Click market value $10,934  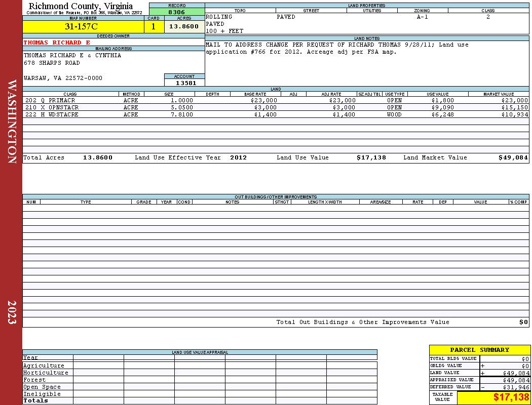(x=515, y=114)
